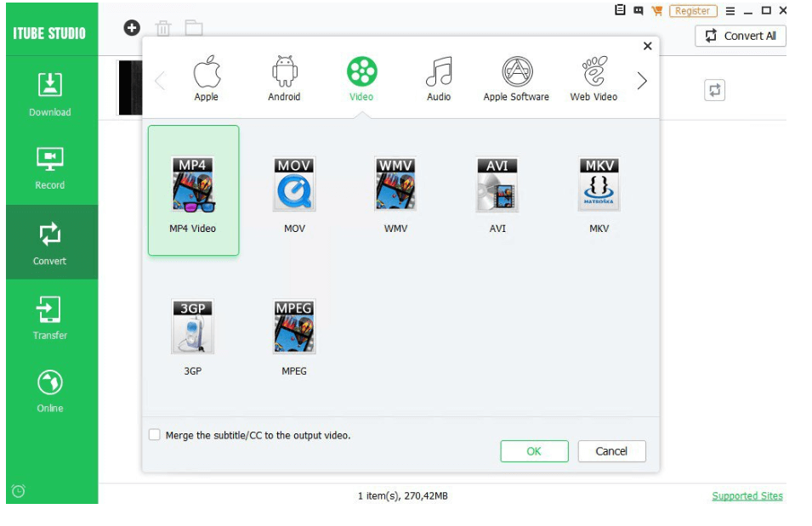Image resolution: width=812 pixels, height=526 pixels.
Task: Click the Register button
Action: [693, 11]
